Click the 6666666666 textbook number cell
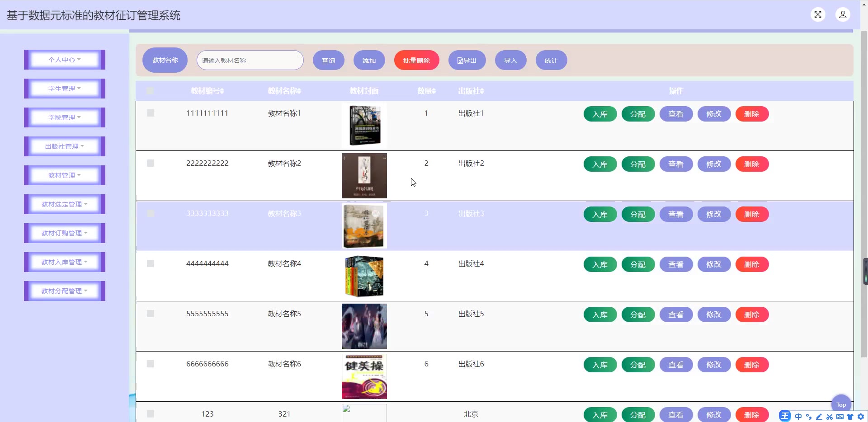 [208, 364]
